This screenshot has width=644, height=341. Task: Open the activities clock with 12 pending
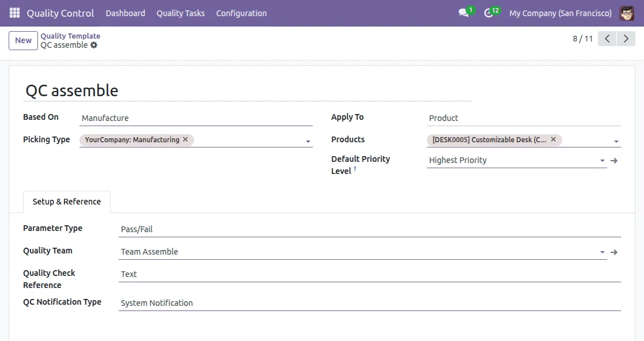pyautogui.click(x=488, y=12)
